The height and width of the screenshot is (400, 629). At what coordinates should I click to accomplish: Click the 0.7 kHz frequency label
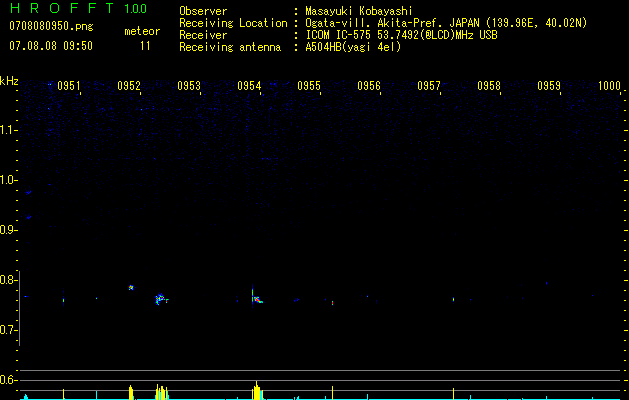point(8,330)
